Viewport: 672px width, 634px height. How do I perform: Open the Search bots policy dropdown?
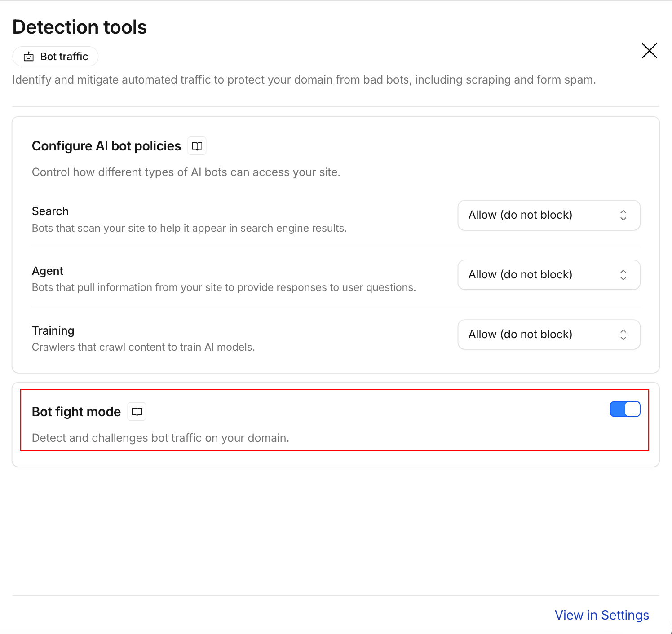549,215
